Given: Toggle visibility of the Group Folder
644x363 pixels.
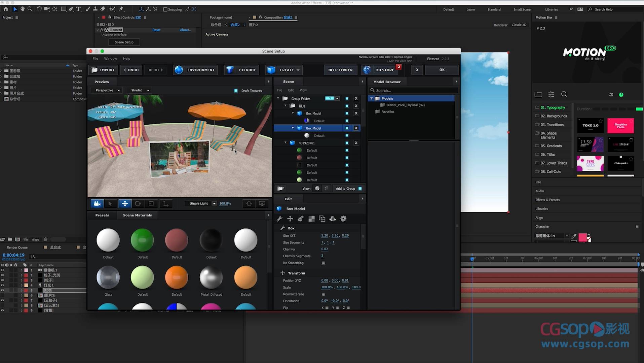Looking at the screenshot, I should click(x=347, y=98).
